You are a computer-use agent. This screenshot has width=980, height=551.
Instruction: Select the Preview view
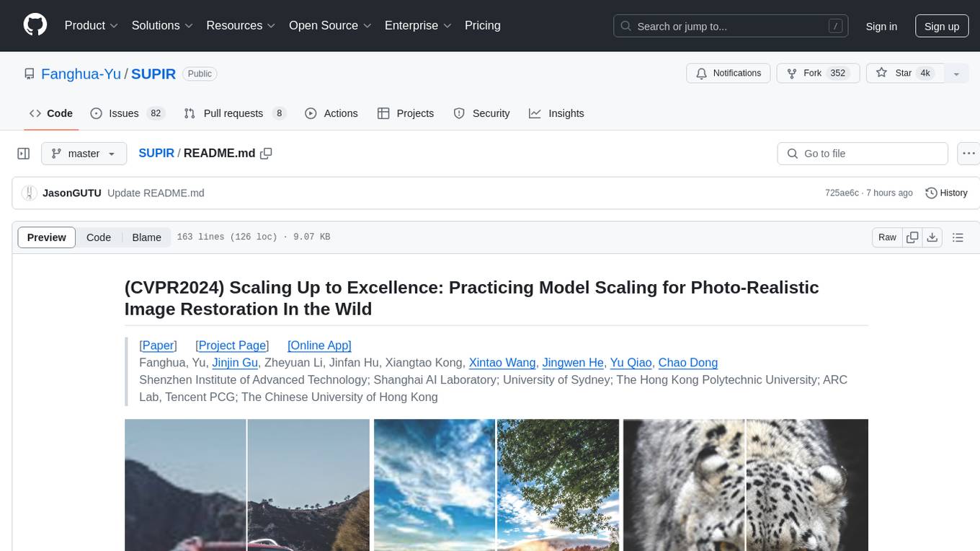click(x=47, y=237)
